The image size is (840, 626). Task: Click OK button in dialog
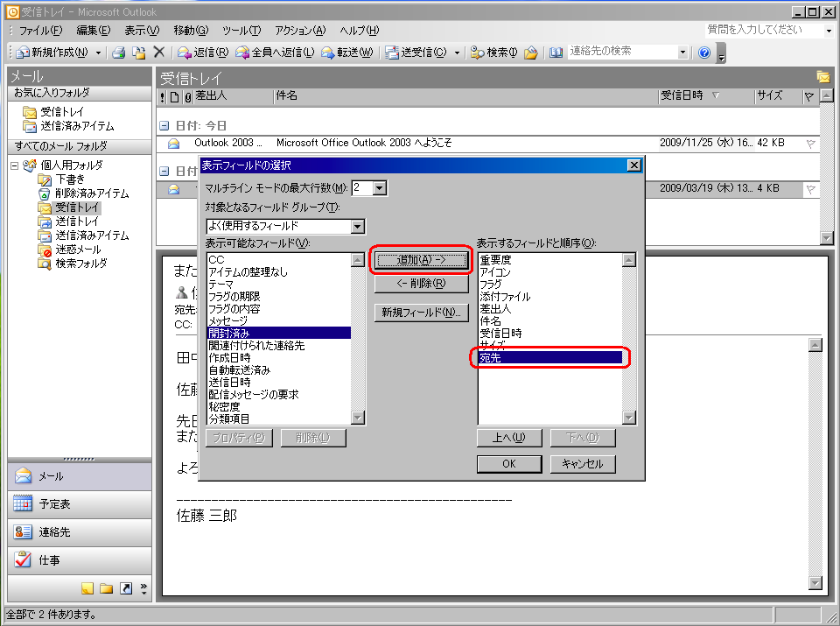(x=509, y=464)
